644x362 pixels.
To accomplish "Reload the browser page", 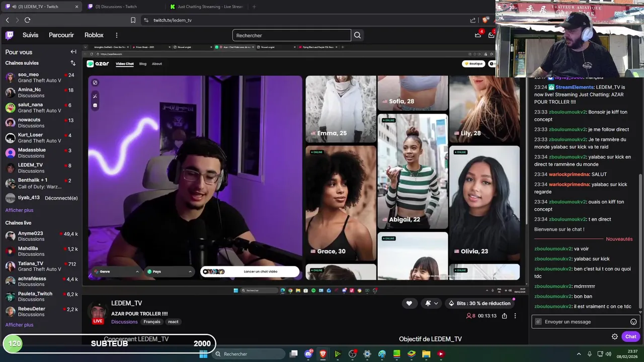I will click(x=27, y=20).
